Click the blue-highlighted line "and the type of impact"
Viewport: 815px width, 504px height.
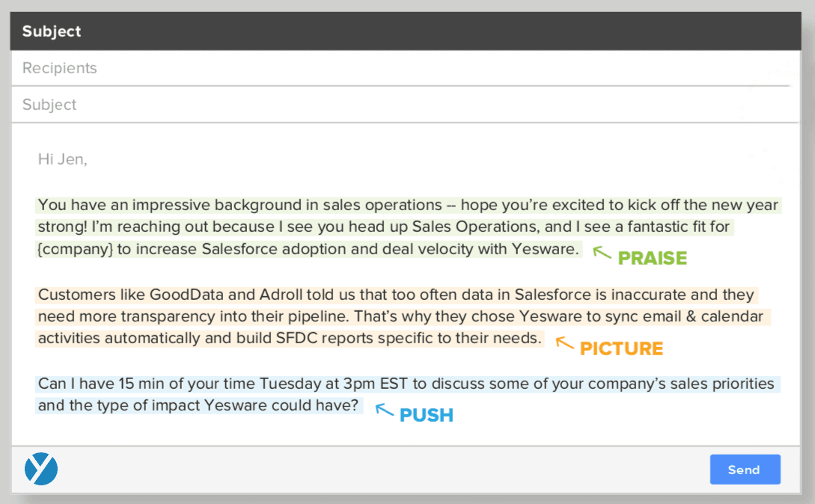pyautogui.click(x=198, y=406)
